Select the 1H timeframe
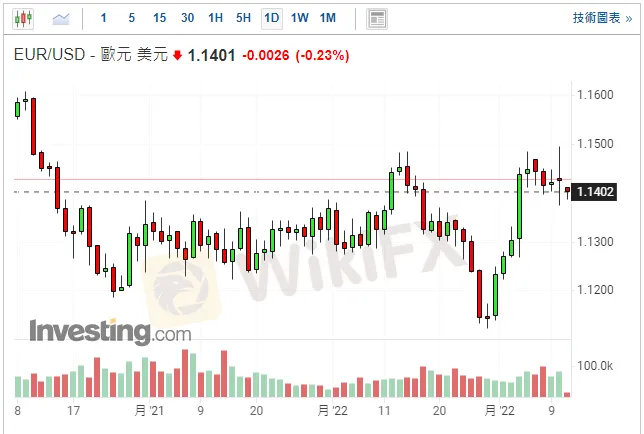 click(x=216, y=18)
